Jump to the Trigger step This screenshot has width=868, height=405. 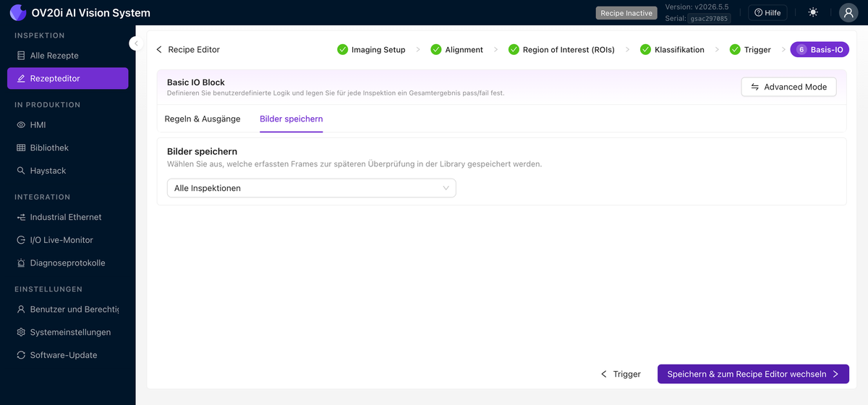pos(750,50)
